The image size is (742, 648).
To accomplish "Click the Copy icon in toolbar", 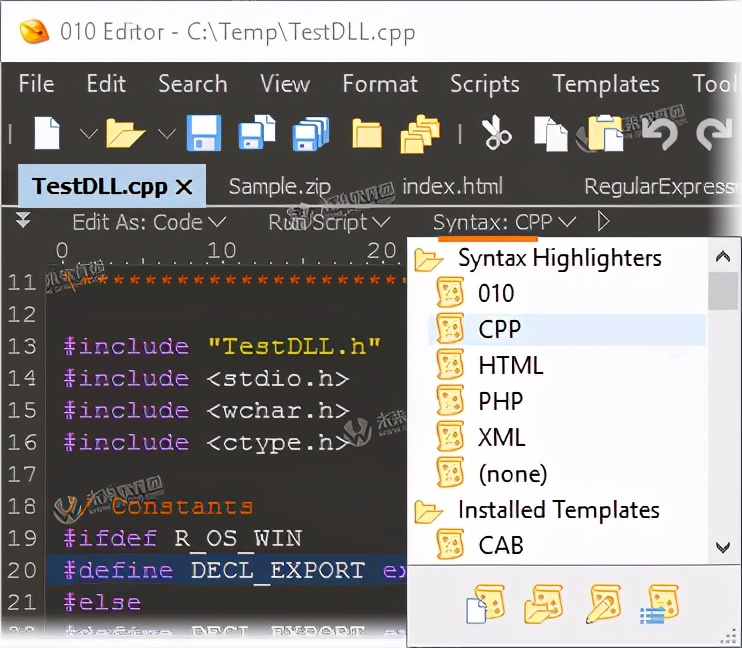I will (x=550, y=134).
